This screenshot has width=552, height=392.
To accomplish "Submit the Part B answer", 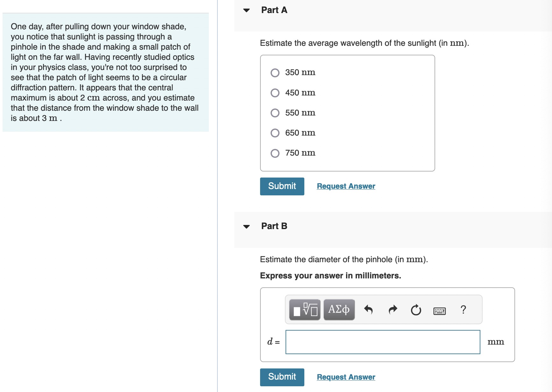I will pos(282,377).
